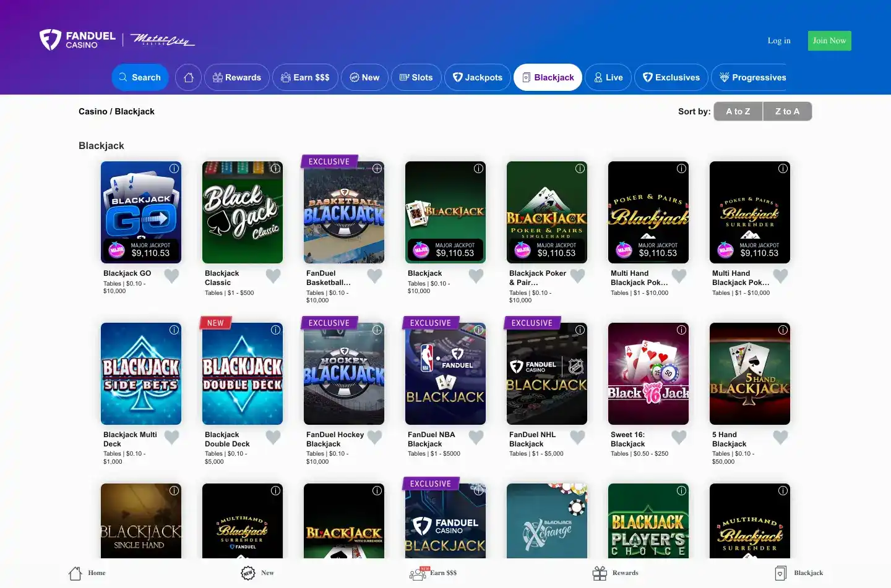Click Log in
Image resolution: width=891 pixels, height=588 pixels.
point(779,41)
